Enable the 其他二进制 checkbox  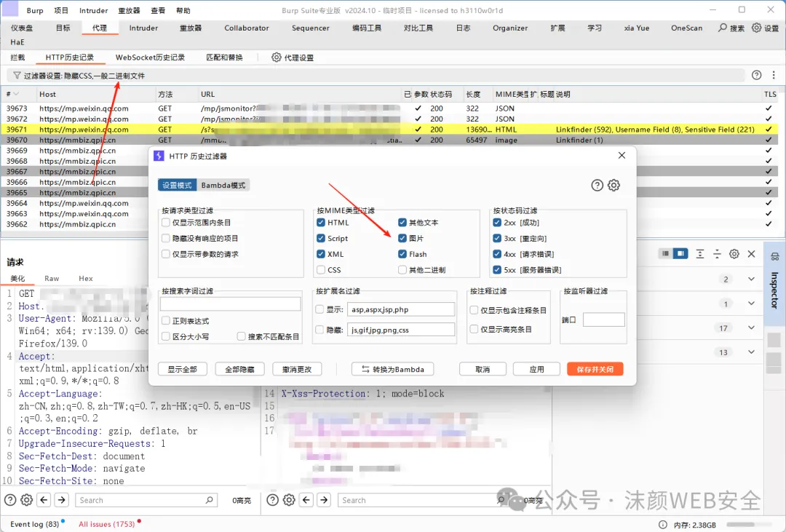pyautogui.click(x=402, y=270)
